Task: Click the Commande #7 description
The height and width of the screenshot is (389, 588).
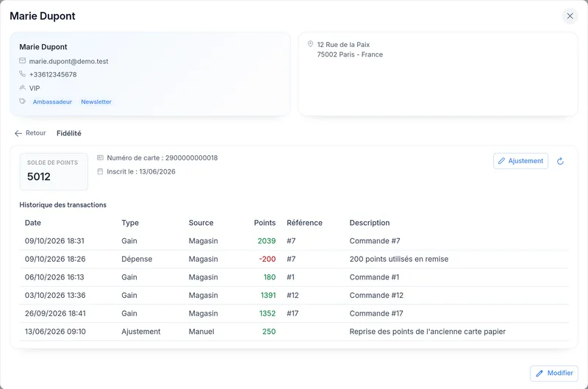Action: [x=375, y=241]
